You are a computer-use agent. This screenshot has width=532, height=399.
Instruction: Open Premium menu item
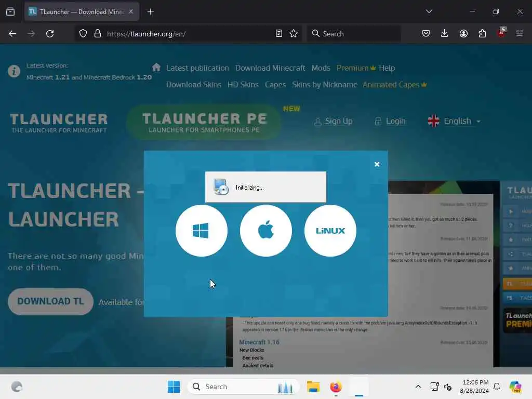tap(356, 68)
